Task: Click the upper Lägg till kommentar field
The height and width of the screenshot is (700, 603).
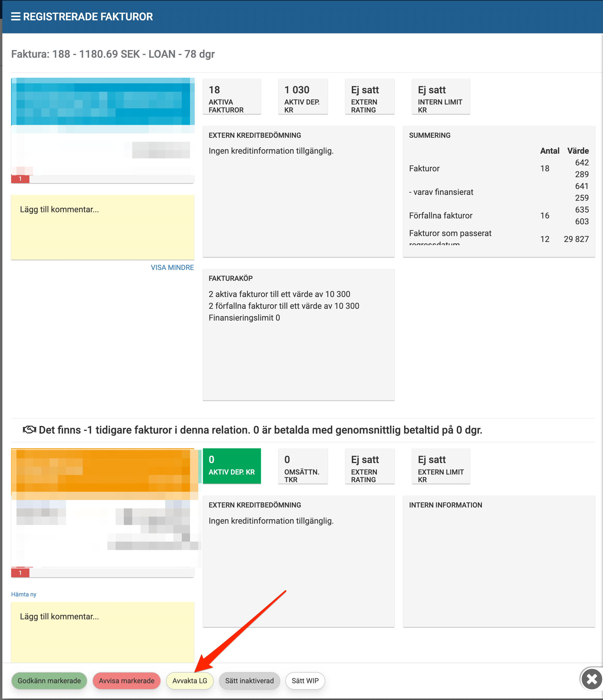Action: (x=103, y=227)
